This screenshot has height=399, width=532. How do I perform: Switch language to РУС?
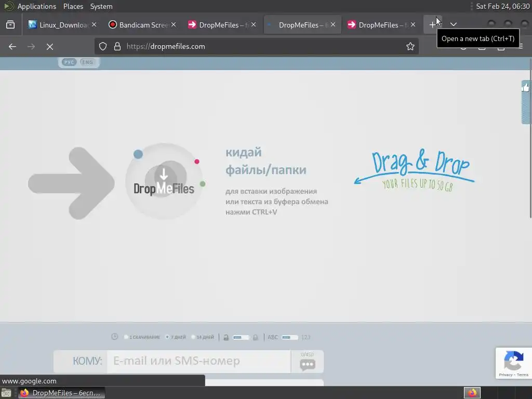(69, 62)
